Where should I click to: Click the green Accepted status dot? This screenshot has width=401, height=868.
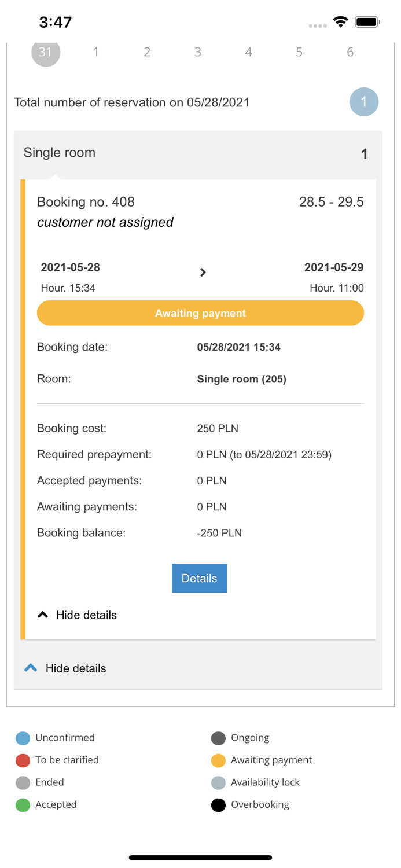22,804
